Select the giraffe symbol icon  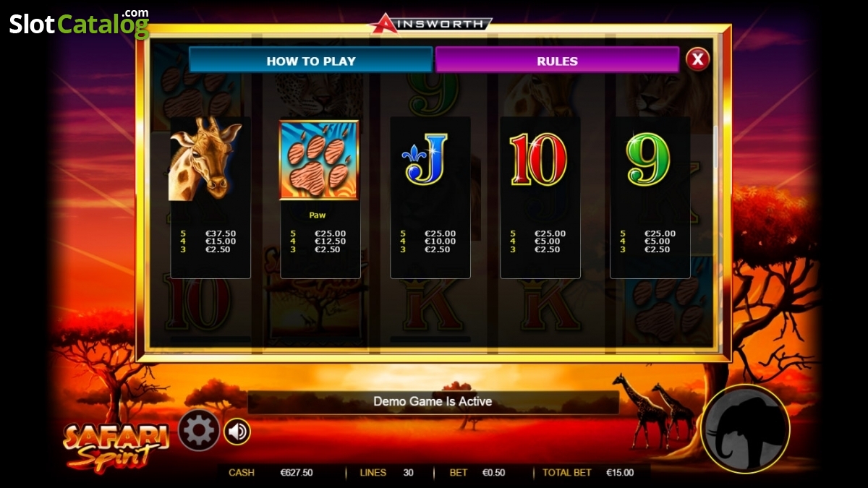[205, 160]
